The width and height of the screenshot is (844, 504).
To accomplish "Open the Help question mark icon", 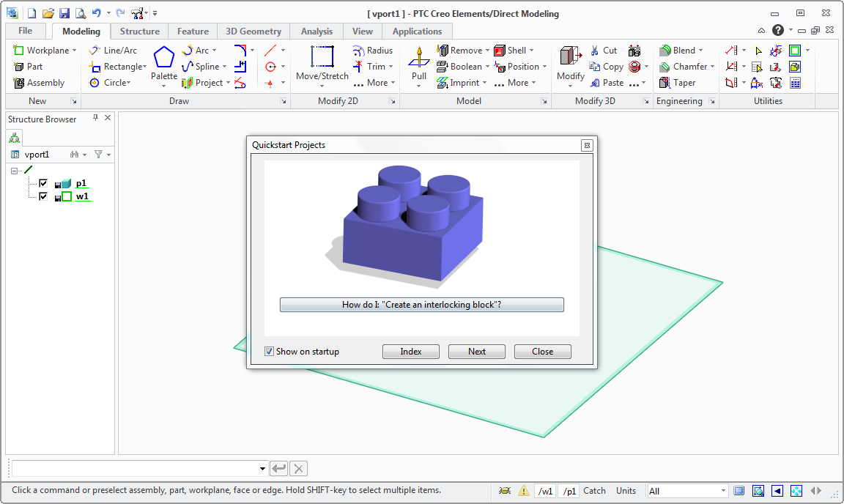I will click(777, 30).
